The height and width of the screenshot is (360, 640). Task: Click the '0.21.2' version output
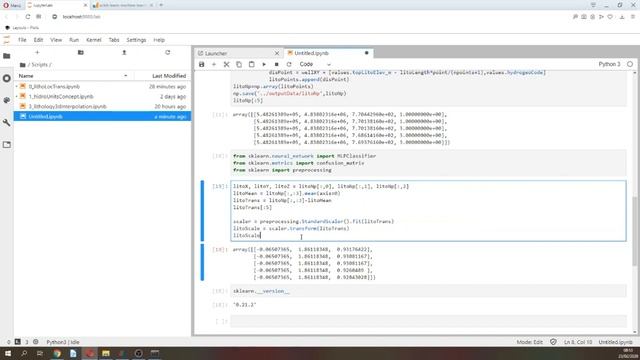coord(244,305)
